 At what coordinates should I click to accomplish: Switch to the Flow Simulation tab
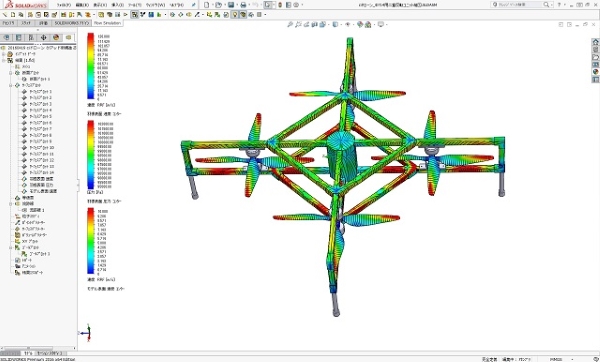click(107, 23)
